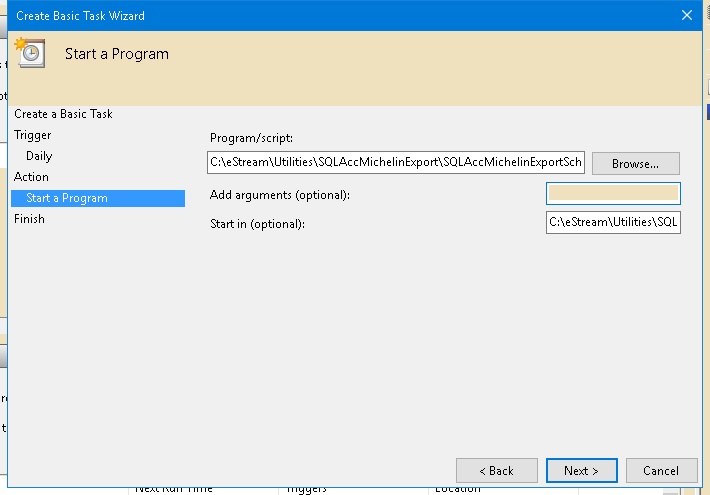Screen dimensions: 710x495
Task: Focus the Add arguments text box
Action: click(x=613, y=194)
